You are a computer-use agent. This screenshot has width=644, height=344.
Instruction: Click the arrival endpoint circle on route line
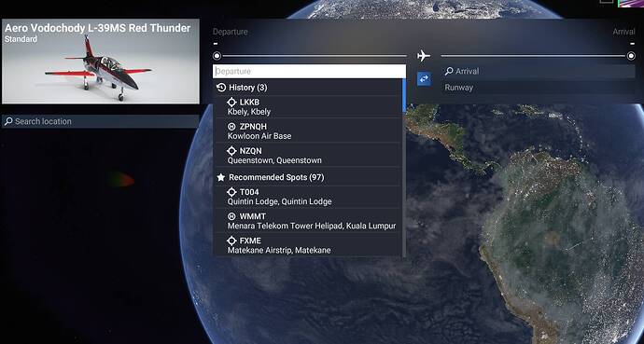pyautogui.click(x=631, y=56)
